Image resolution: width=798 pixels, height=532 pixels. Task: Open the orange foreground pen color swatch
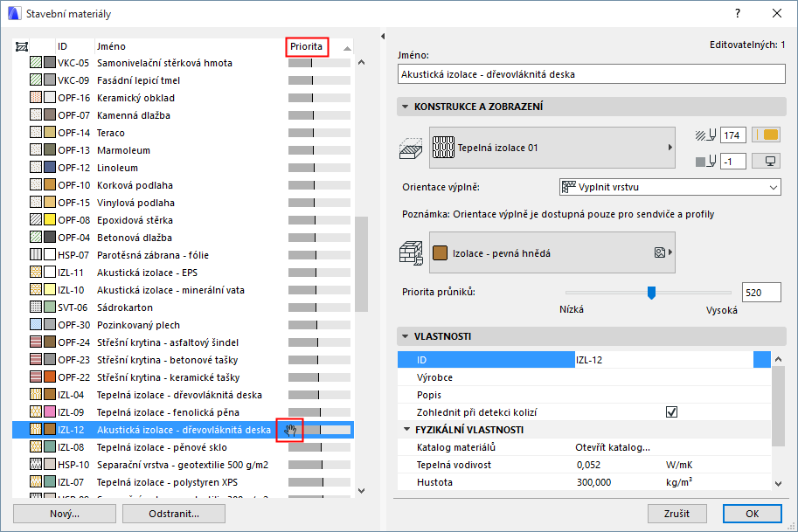(x=766, y=135)
